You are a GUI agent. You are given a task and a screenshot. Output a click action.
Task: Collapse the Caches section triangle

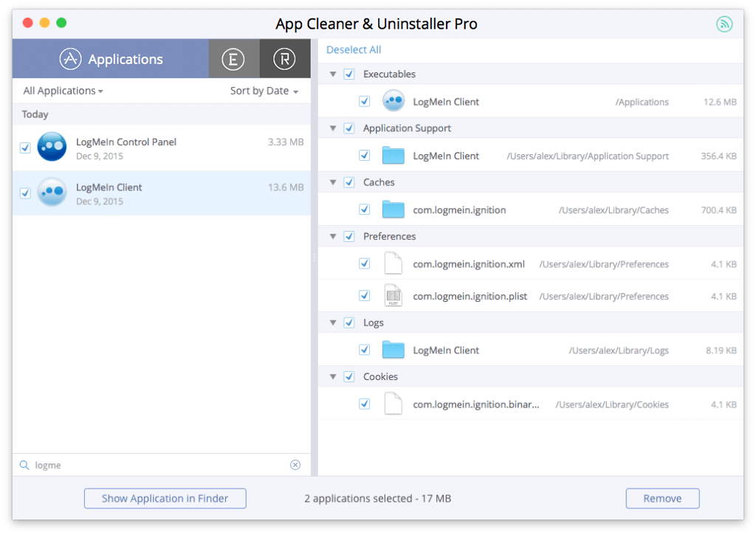tap(333, 182)
